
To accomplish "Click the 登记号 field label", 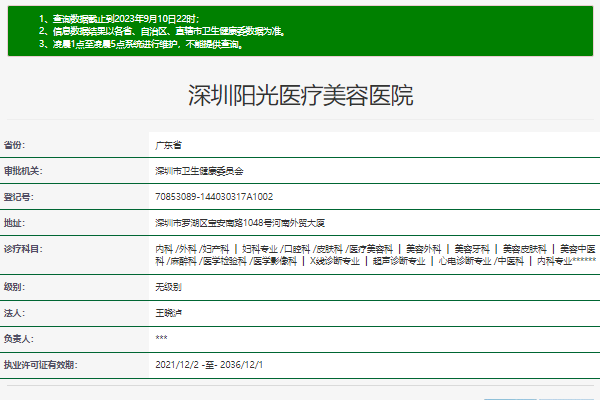I will coord(19,197).
